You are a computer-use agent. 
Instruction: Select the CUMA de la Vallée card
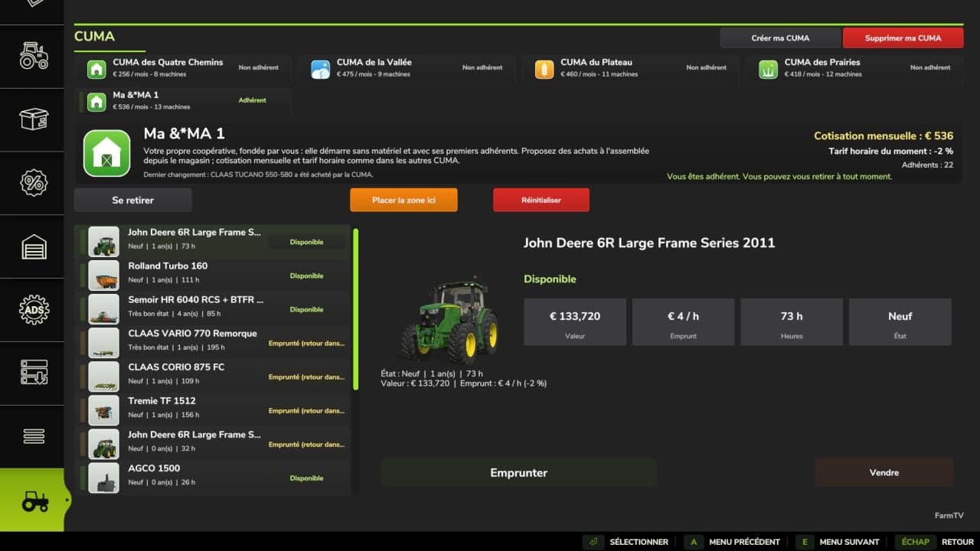coord(407,68)
